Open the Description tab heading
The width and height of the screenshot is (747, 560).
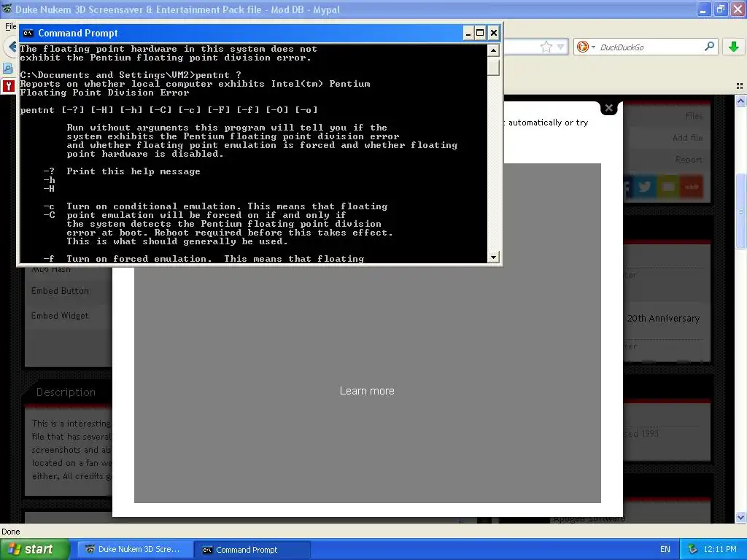tap(66, 392)
